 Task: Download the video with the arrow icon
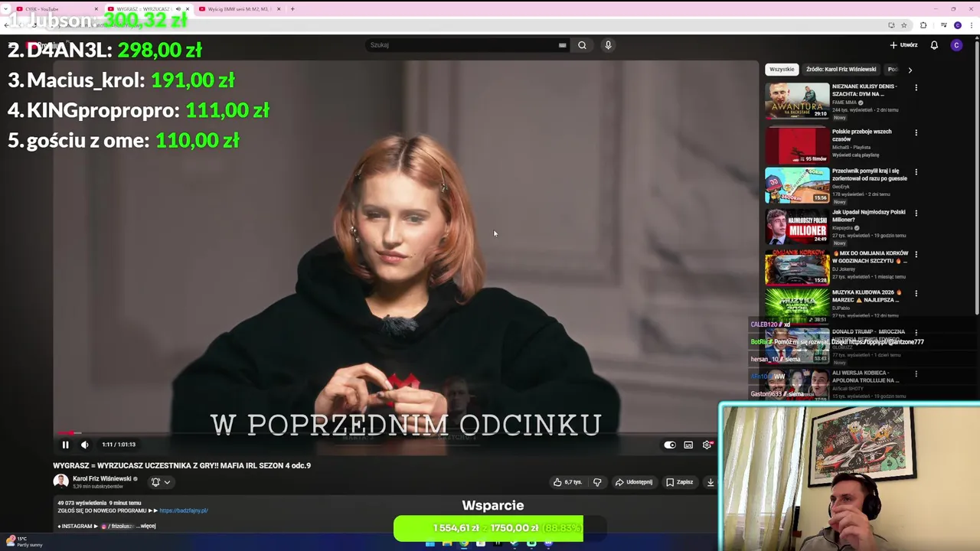click(710, 482)
